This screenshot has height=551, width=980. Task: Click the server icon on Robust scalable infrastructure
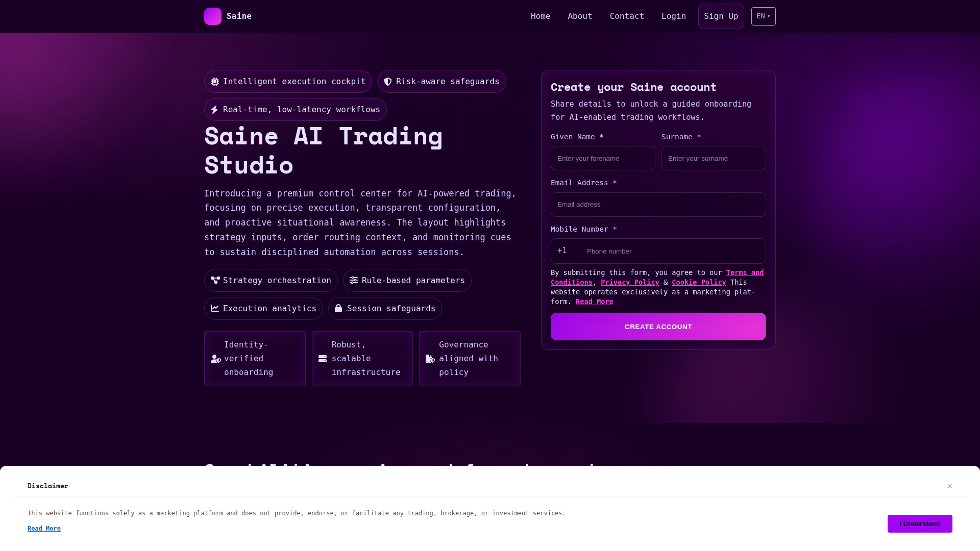pos(323,359)
